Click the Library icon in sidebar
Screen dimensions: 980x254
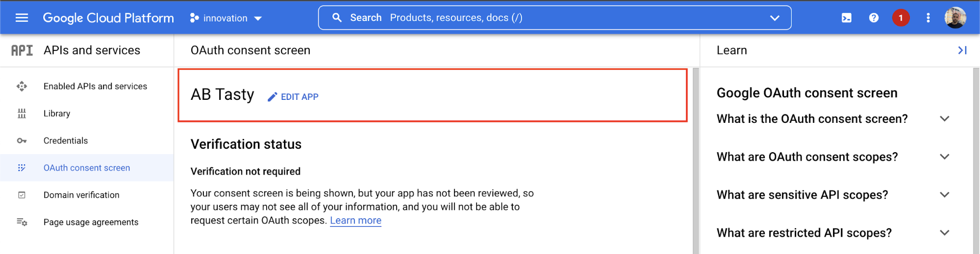[22, 114]
